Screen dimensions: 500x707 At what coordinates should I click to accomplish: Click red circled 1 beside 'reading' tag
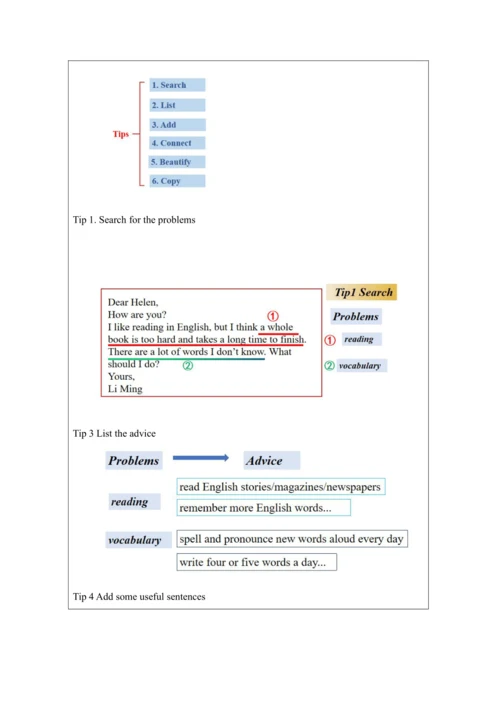(x=330, y=340)
